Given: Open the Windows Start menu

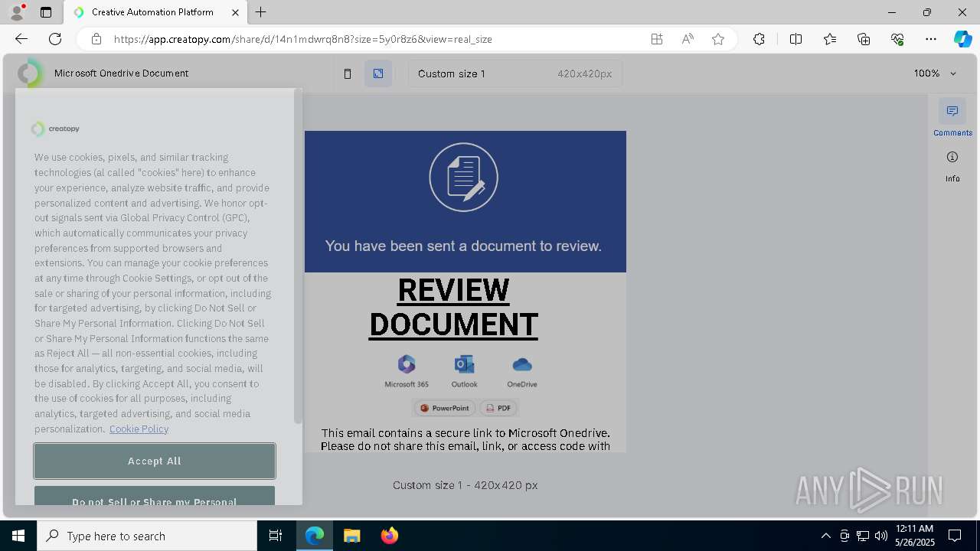Looking at the screenshot, I should [18, 536].
